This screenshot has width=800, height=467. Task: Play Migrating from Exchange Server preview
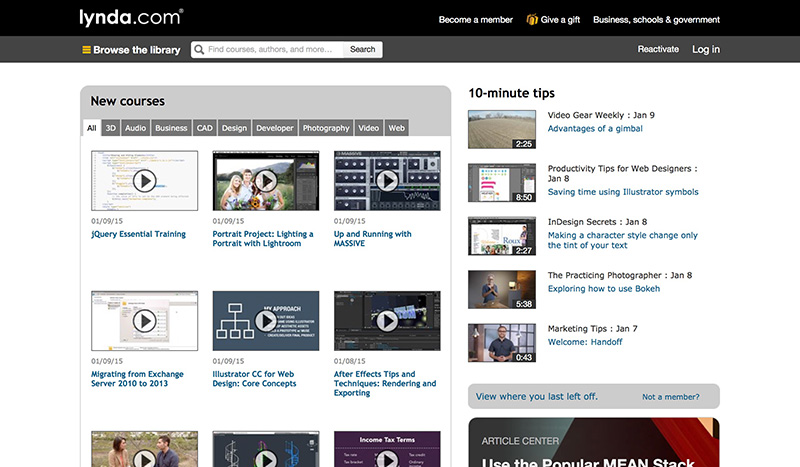(144, 321)
